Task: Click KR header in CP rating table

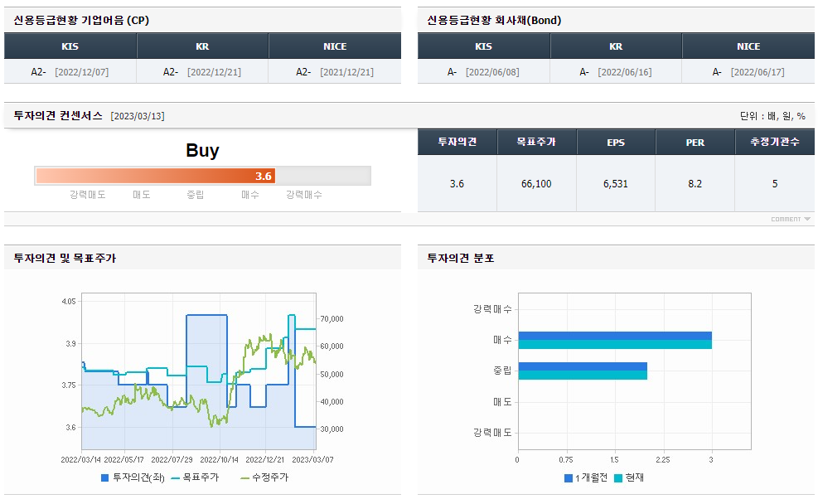Action: point(202,46)
